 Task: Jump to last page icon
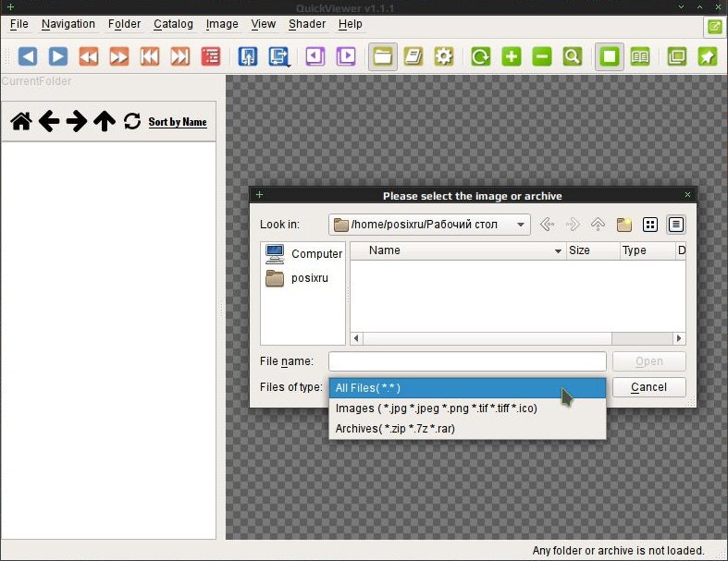coord(180,56)
